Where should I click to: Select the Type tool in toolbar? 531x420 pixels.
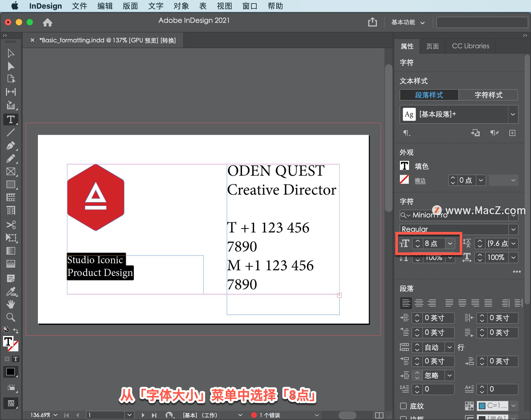(x=11, y=120)
